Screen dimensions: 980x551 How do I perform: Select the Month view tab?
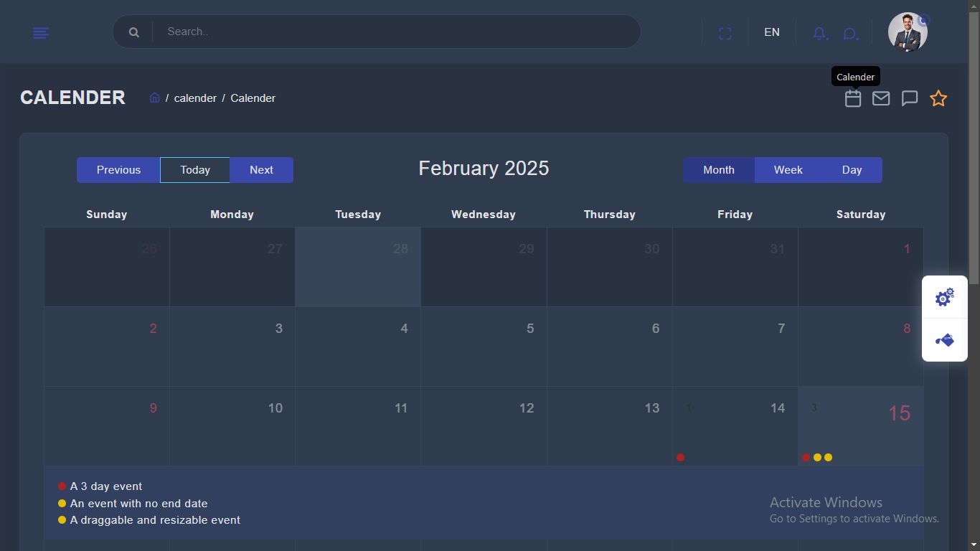pyautogui.click(x=719, y=170)
